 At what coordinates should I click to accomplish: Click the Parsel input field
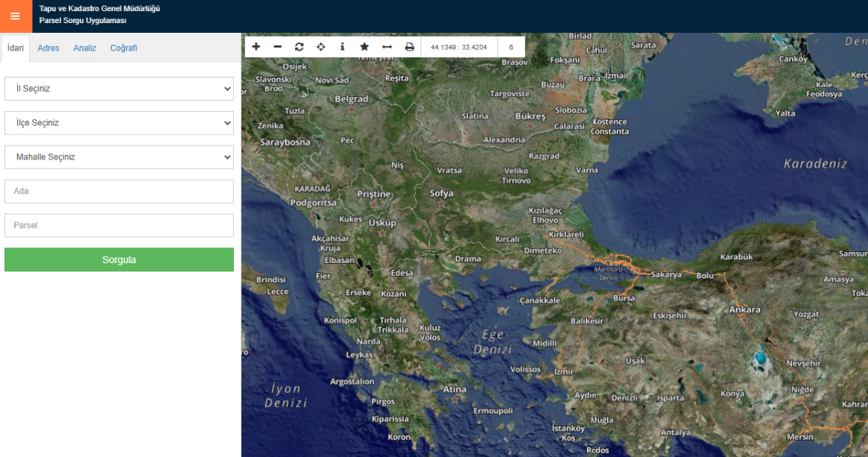(x=119, y=225)
